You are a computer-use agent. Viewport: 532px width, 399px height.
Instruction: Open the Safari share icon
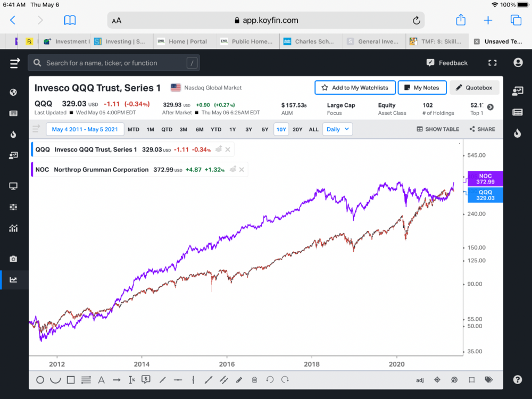(x=460, y=20)
